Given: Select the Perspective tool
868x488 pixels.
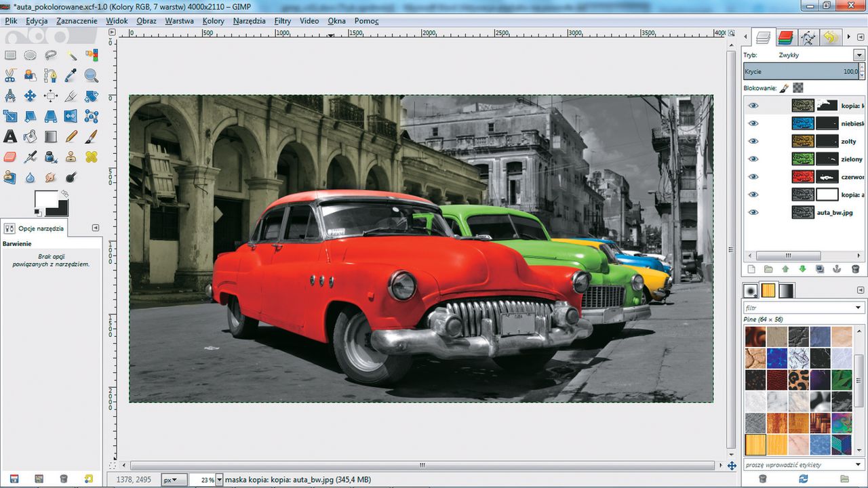Looking at the screenshot, I should 51,116.
